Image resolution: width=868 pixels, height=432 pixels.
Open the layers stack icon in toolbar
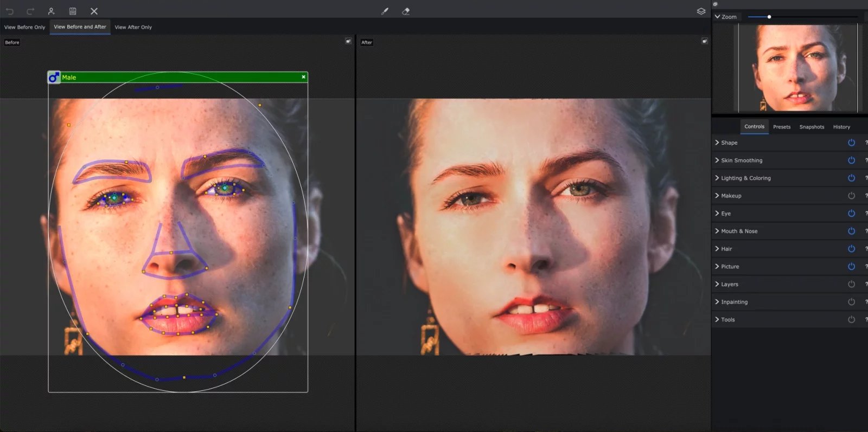pyautogui.click(x=701, y=11)
